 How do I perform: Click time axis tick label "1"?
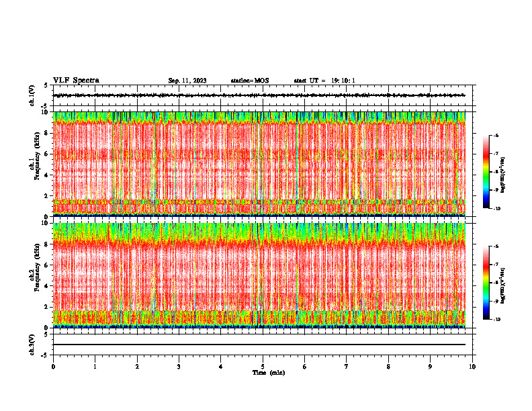pos(95,367)
